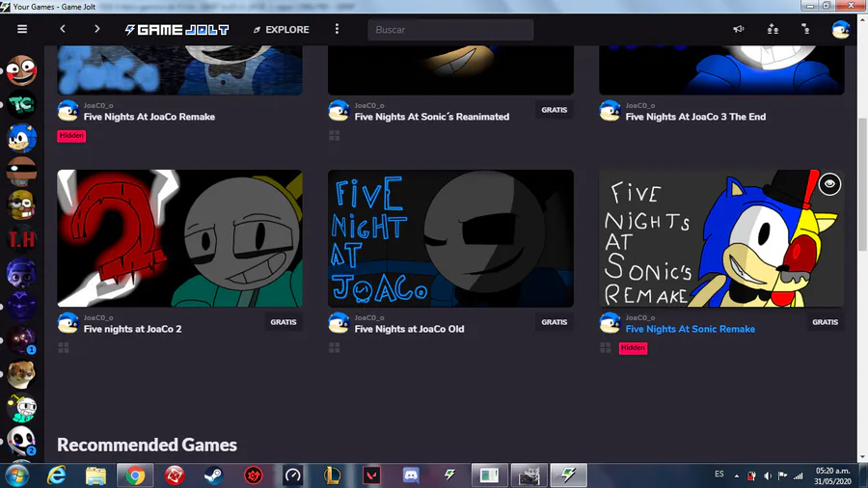Open Discord from the taskbar
Screen dimensions: 868x488
(411, 475)
